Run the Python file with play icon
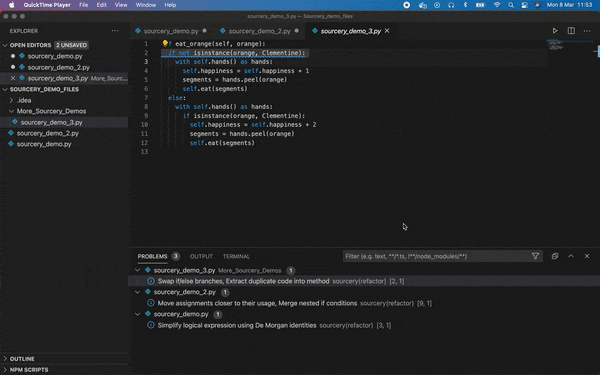Image resolution: width=600 pixels, height=375 pixels. tap(555, 31)
